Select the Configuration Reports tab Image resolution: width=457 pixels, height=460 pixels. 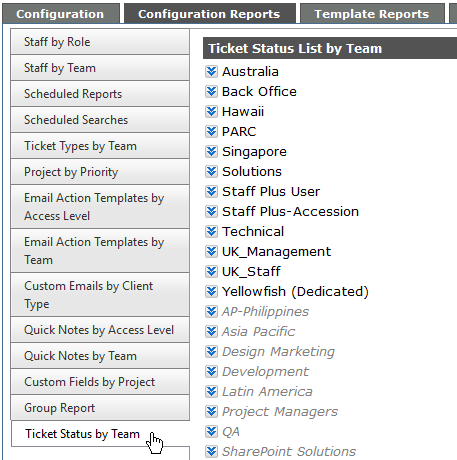coord(210,14)
